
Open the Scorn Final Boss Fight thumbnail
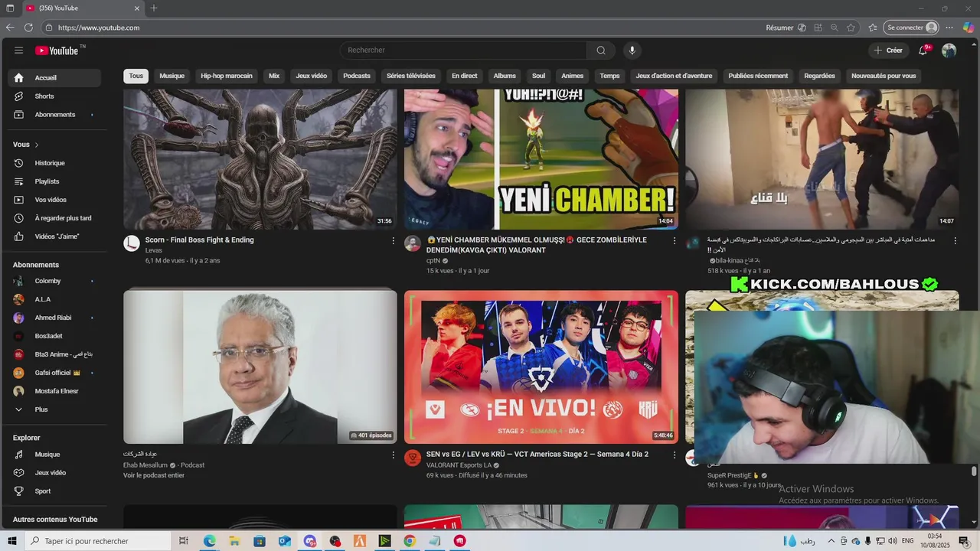point(260,159)
